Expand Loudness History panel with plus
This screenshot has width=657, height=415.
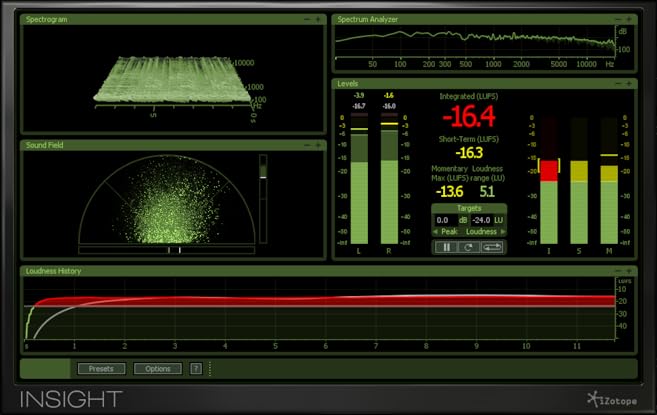(x=629, y=271)
